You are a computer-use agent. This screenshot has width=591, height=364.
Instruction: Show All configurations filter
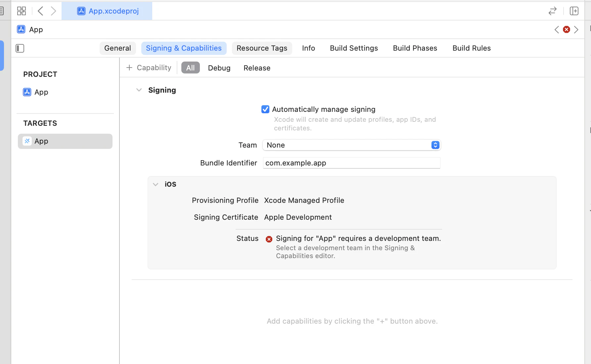click(x=190, y=68)
